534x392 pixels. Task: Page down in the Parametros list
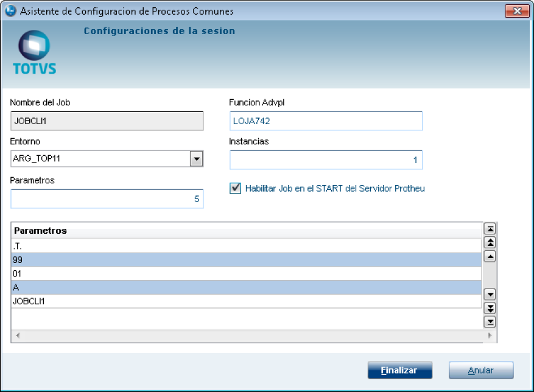(489, 308)
